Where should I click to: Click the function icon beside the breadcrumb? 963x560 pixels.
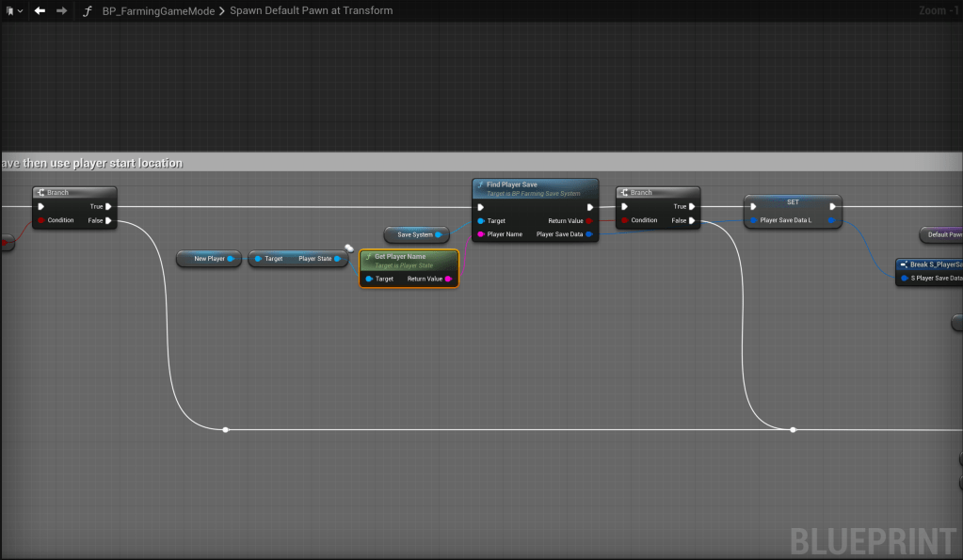[88, 10]
